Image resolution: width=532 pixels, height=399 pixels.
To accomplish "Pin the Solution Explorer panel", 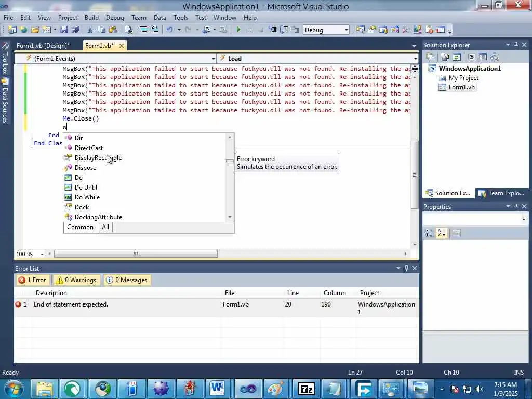I will (516, 45).
